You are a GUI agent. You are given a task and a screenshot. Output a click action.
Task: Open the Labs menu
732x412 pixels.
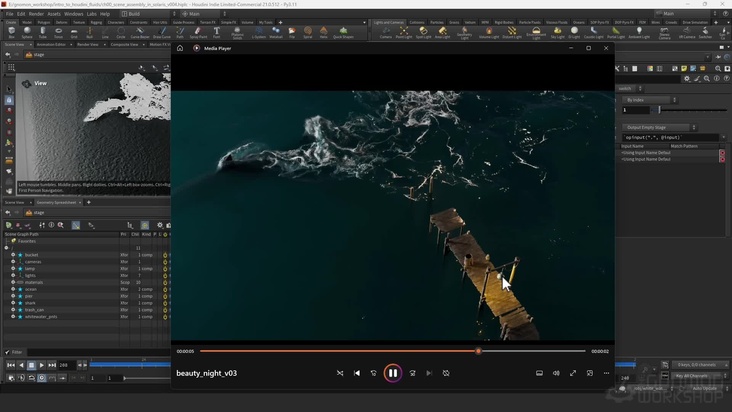[92, 14]
